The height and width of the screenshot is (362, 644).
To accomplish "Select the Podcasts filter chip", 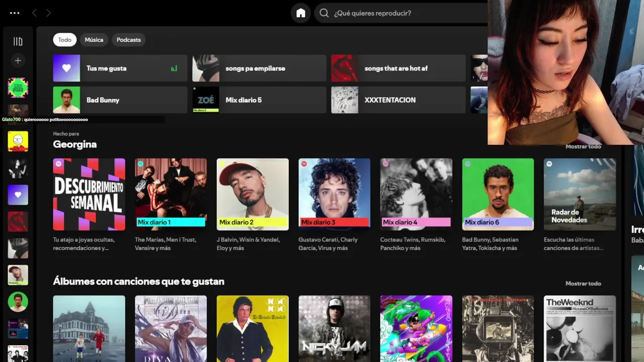I will pos(129,40).
